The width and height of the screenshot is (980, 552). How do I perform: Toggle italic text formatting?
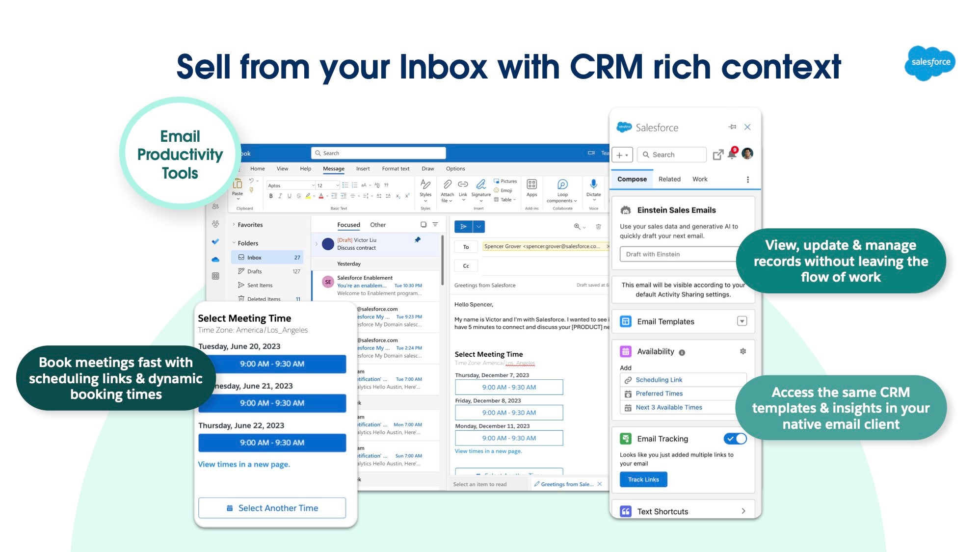click(x=280, y=196)
